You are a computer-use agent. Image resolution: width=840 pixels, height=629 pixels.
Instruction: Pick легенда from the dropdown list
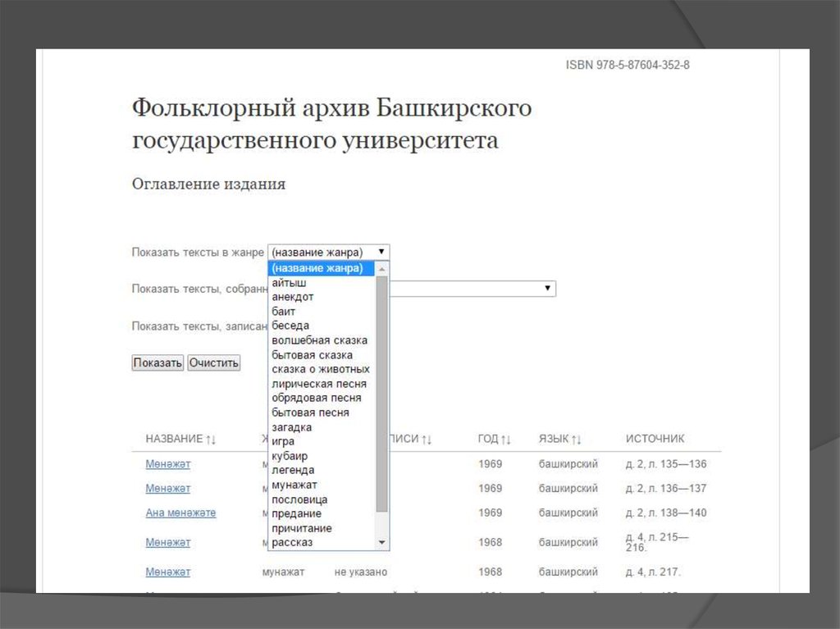pos(293,470)
